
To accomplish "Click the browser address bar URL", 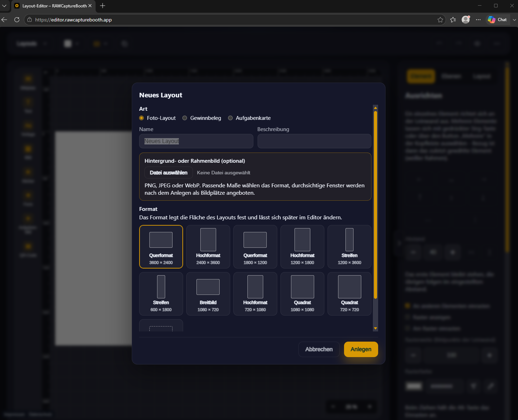I will click(x=73, y=20).
